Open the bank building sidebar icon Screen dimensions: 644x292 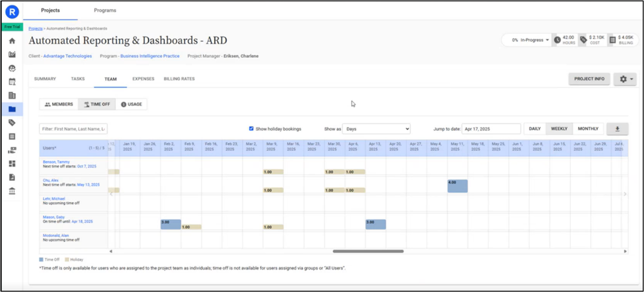[12, 191]
